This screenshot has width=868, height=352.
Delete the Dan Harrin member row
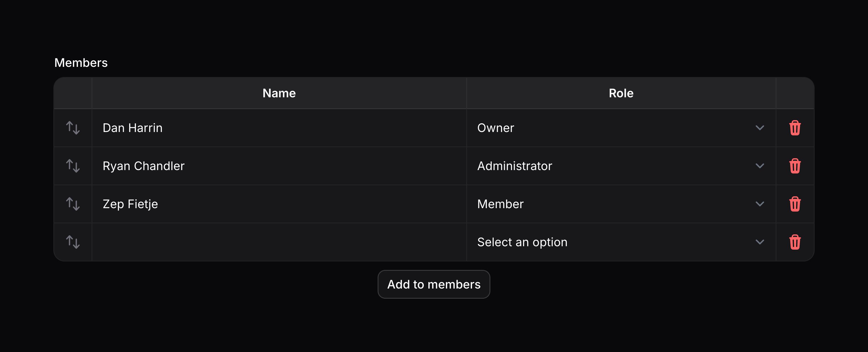(x=795, y=128)
